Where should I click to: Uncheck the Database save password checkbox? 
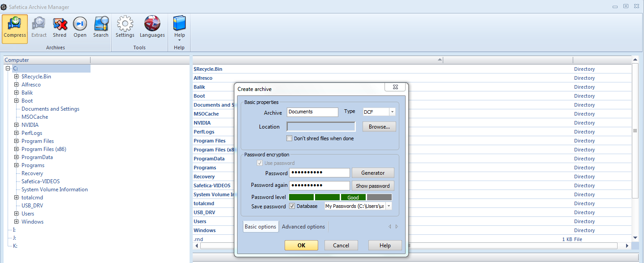pyautogui.click(x=292, y=206)
